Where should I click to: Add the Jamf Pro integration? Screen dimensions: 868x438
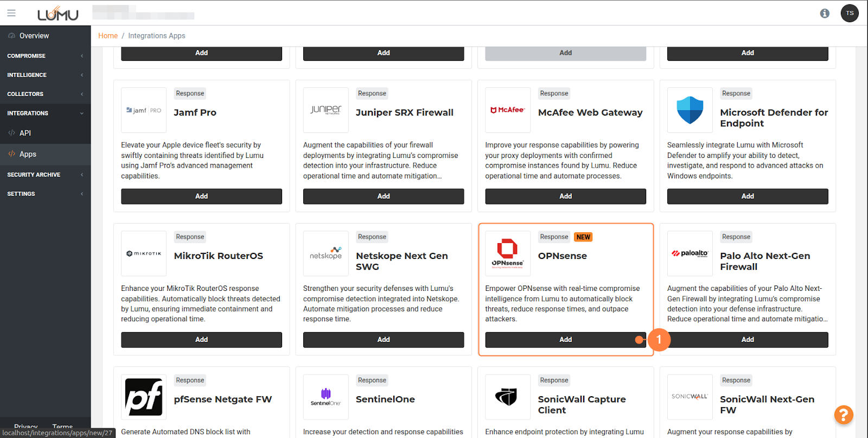pyautogui.click(x=201, y=196)
